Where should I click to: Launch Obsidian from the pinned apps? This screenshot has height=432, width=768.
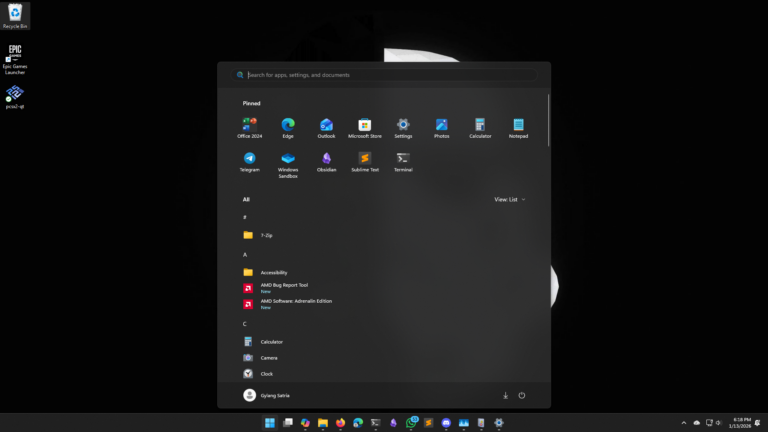coord(326,161)
